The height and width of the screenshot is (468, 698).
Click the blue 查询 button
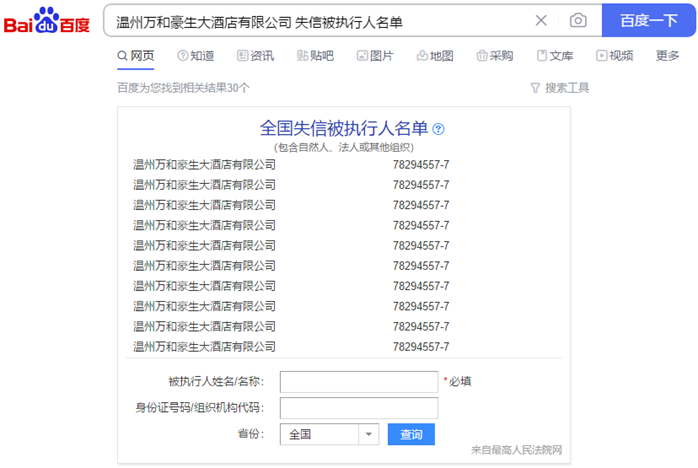tap(411, 434)
